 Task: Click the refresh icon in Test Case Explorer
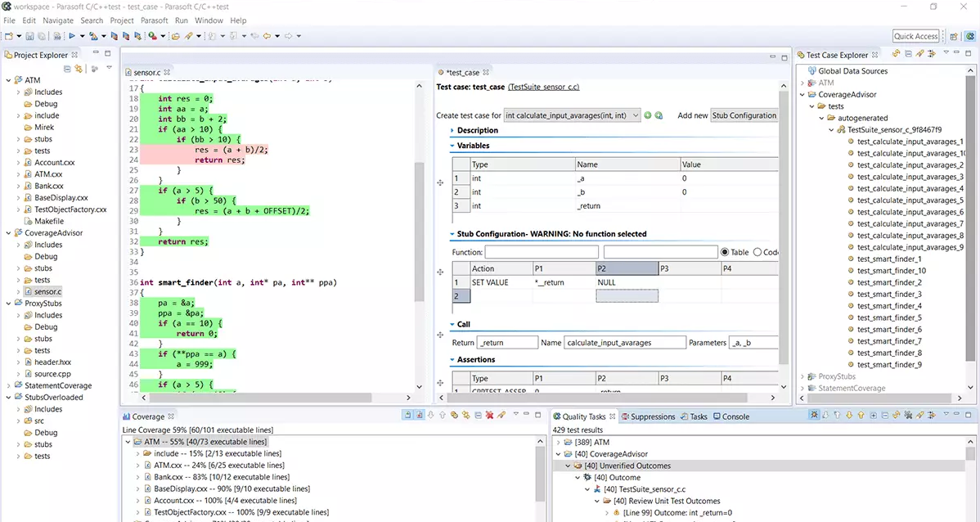(x=897, y=54)
